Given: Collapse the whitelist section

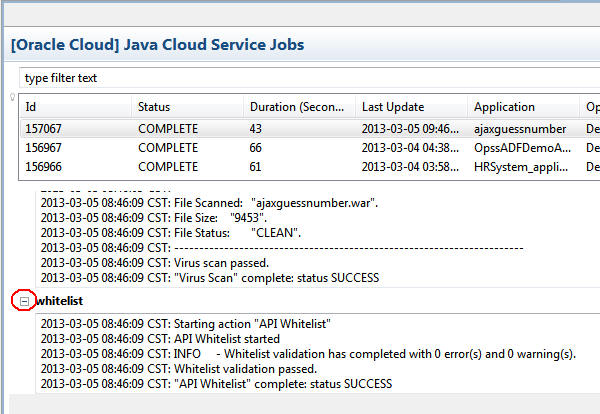Looking at the screenshot, I should coord(23,300).
